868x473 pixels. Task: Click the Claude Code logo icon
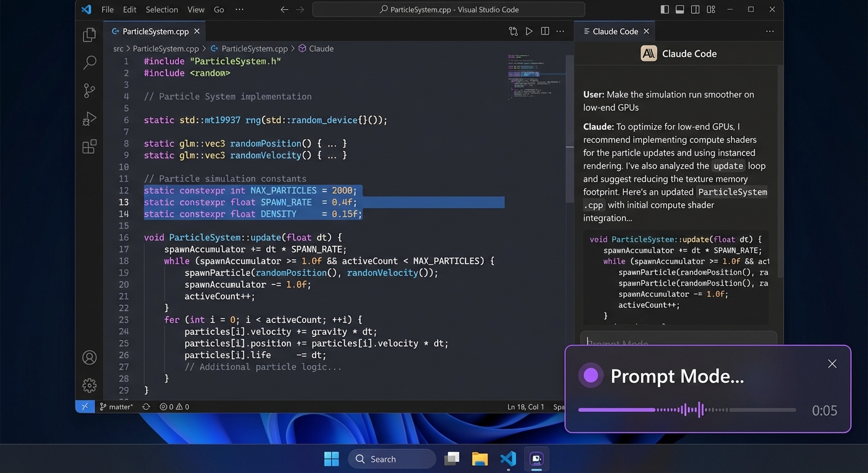coord(649,54)
